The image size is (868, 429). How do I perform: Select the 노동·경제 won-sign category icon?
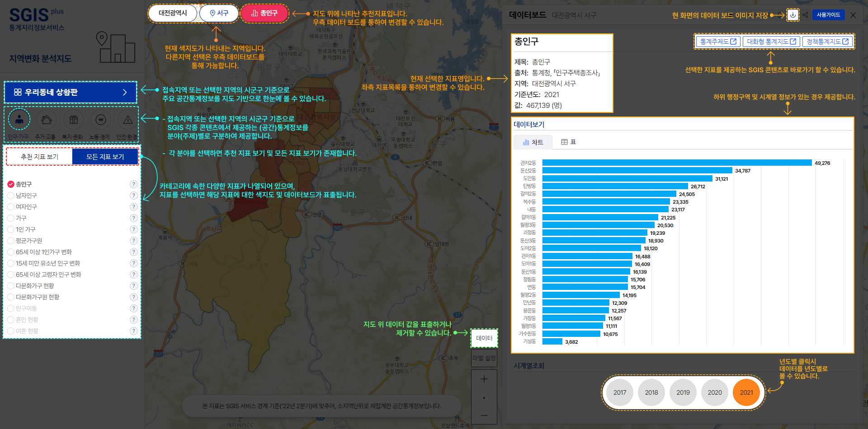click(100, 120)
